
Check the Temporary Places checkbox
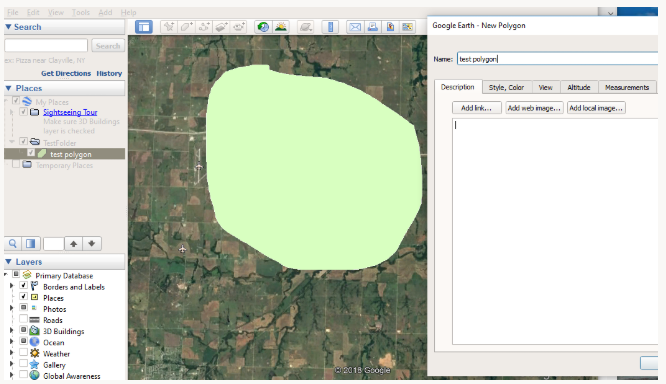click(x=16, y=164)
